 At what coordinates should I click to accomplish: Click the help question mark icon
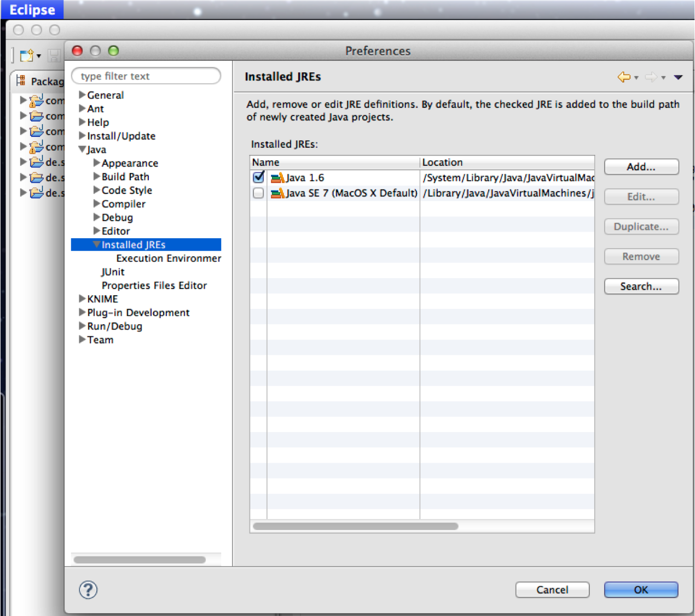click(88, 590)
